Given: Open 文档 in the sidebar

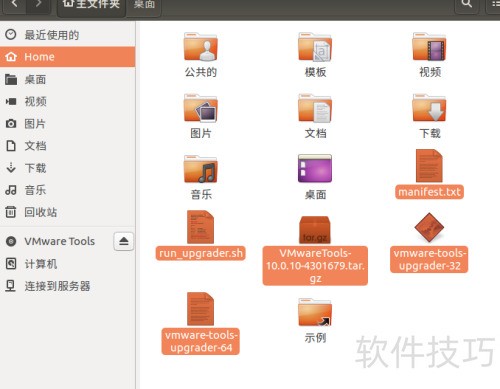Looking at the screenshot, I should coord(67,146).
